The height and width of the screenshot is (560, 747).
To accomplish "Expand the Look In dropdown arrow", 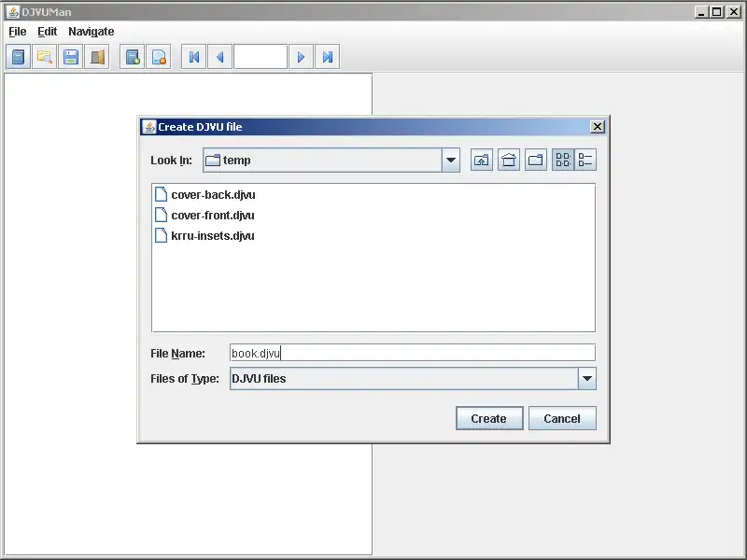I will click(451, 160).
